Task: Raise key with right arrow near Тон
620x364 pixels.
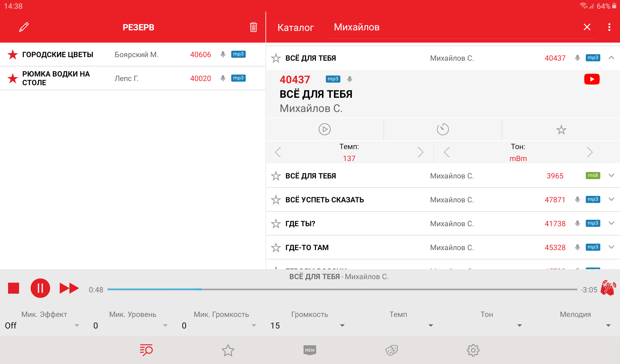Action: coord(590,152)
